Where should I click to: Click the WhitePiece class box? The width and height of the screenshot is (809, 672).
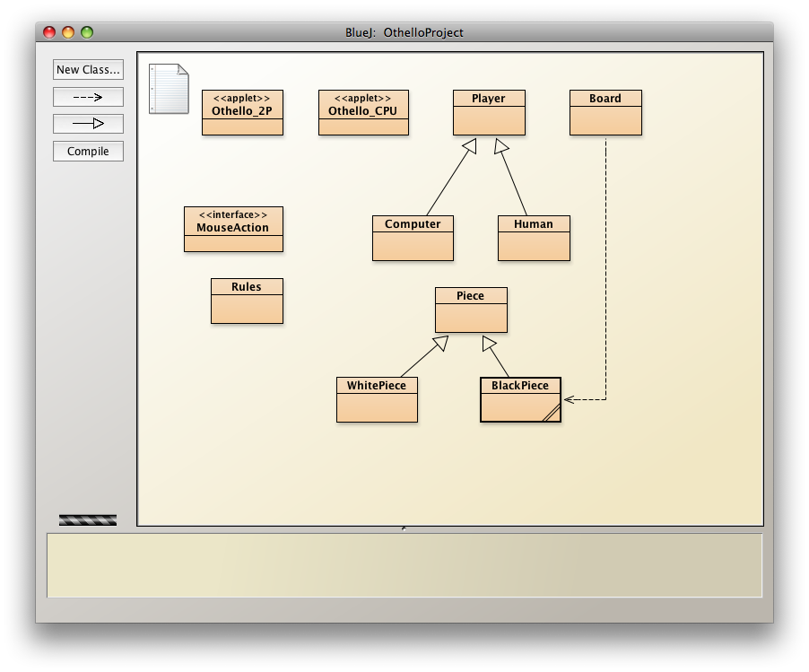click(x=377, y=399)
